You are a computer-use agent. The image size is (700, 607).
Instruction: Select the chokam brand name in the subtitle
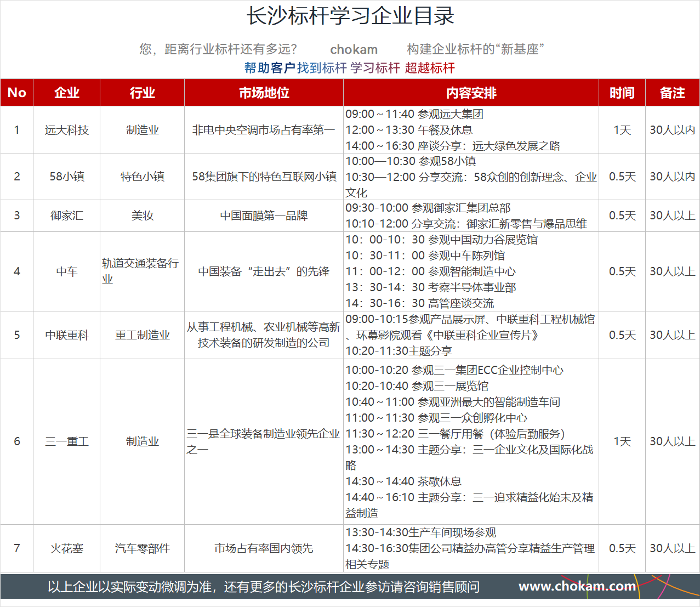tap(354, 49)
